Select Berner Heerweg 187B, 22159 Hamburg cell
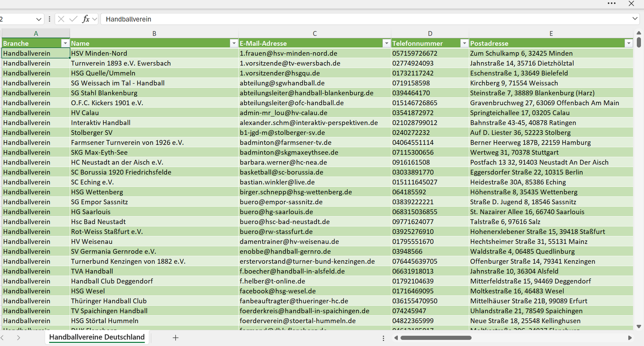The width and height of the screenshot is (644, 346). [x=551, y=142]
